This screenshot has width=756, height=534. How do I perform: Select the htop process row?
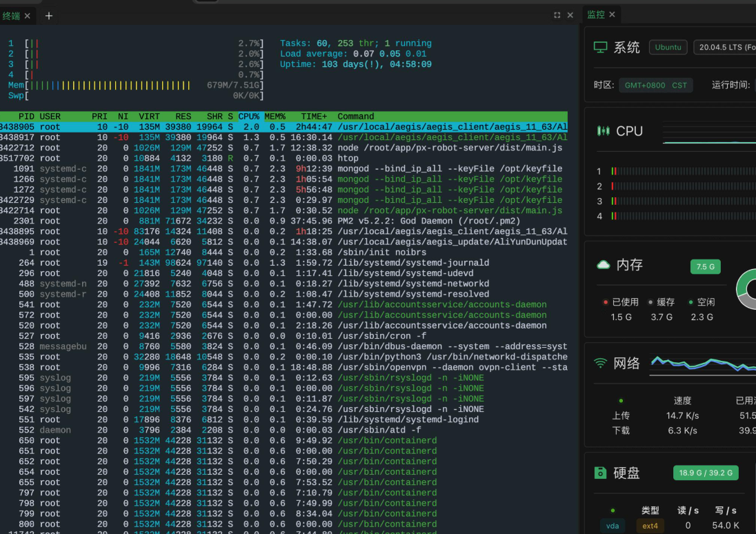coord(283,158)
